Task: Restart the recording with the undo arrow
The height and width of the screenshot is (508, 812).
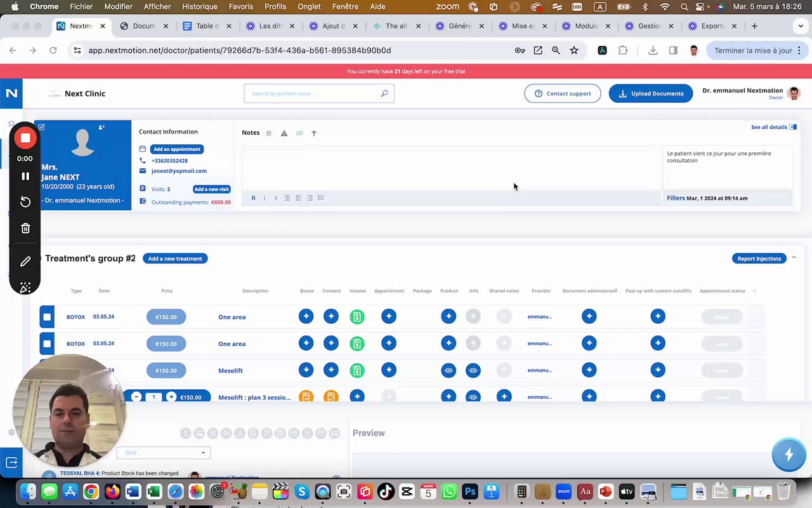Action: [25, 201]
